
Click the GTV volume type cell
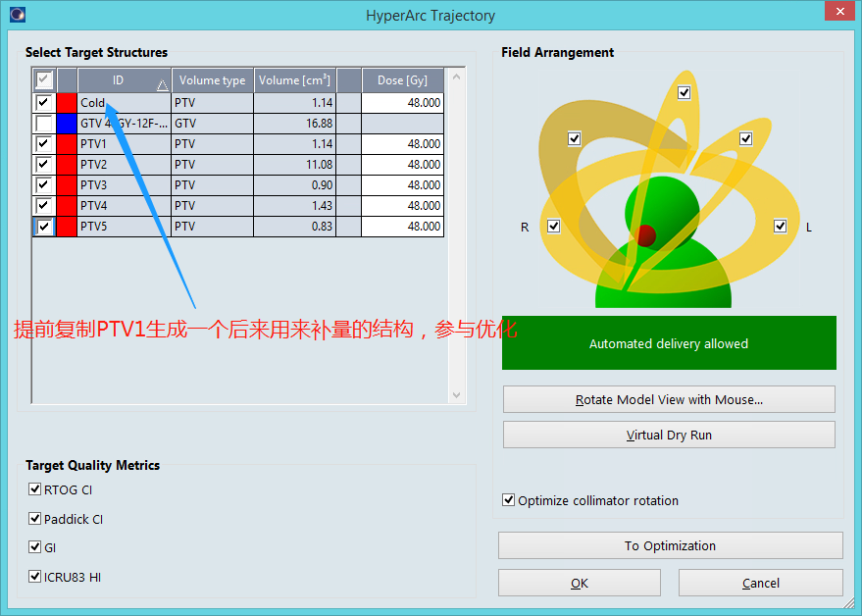(212, 124)
